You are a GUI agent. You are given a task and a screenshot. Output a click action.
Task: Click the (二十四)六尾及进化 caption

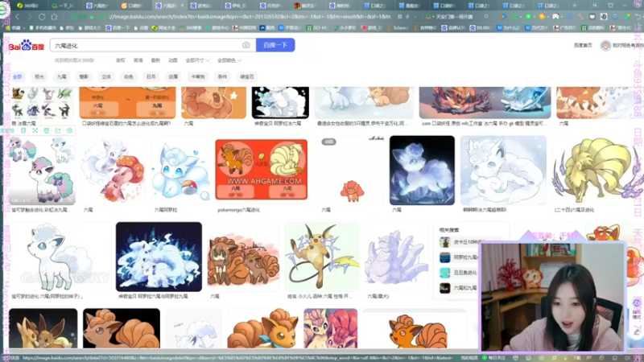pyautogui.click(x=574, y=210)
